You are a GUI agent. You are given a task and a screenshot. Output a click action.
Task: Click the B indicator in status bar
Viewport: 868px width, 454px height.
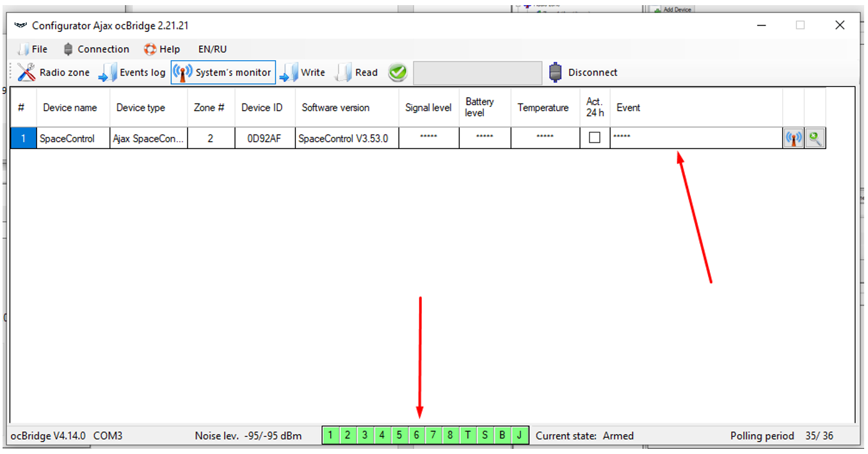point(502,435)
